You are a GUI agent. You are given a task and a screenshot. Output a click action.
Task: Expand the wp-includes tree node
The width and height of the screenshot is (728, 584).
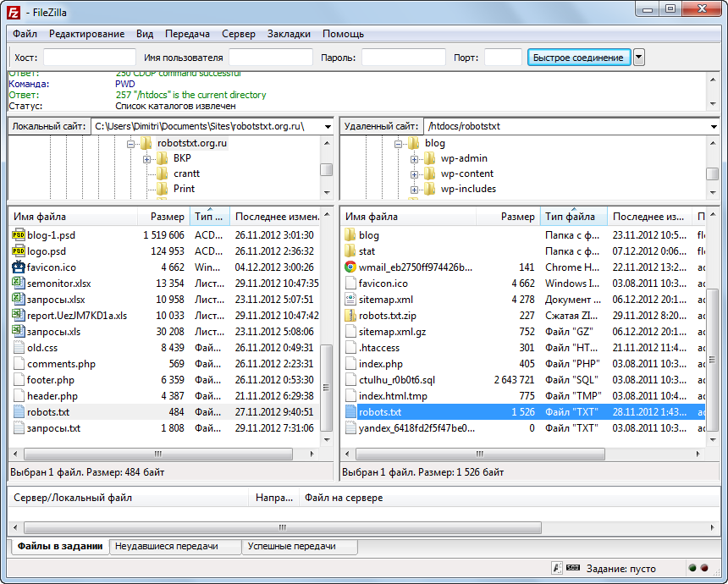coord(414,190)
